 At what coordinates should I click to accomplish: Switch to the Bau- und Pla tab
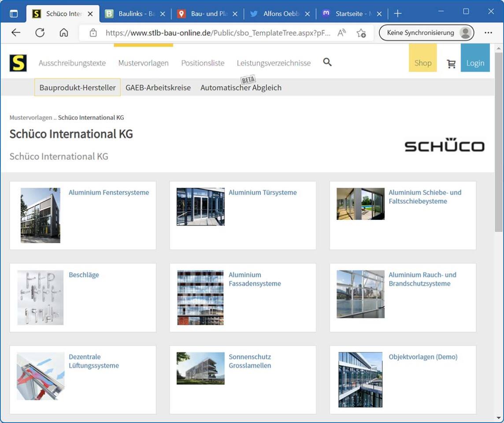pos(208,14)
